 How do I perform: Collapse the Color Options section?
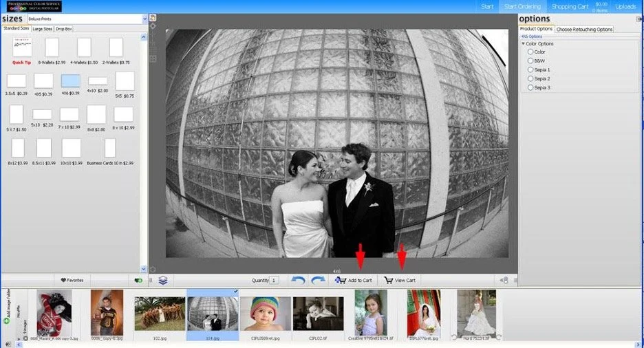pos(523,43)
